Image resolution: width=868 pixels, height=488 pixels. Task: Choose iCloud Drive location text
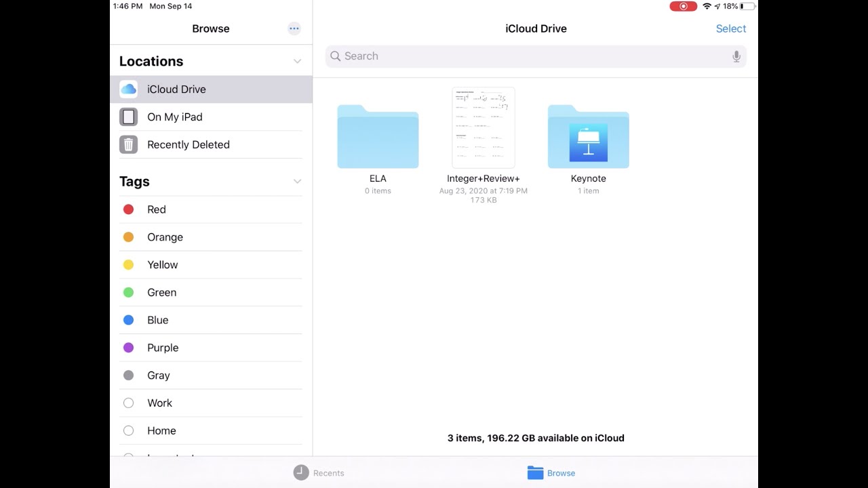click(x=176, y=89)
